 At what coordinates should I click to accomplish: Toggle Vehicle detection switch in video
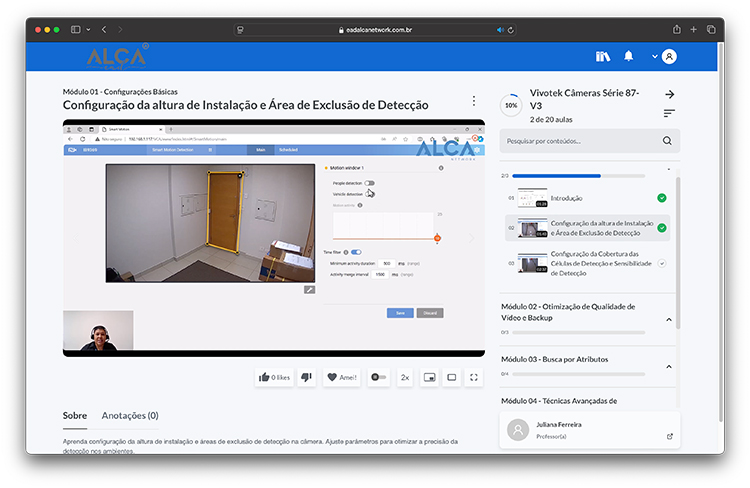point(369,194)
